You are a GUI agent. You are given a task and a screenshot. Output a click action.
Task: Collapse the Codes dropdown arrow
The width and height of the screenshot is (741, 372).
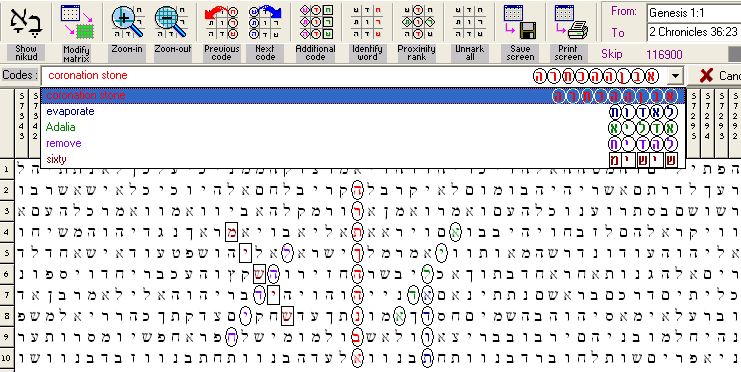676,76
